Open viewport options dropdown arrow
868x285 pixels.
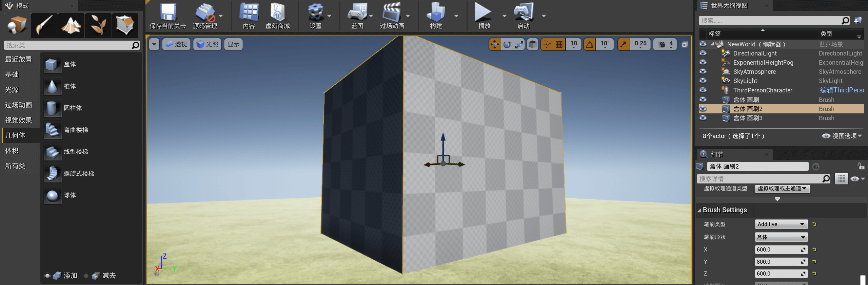154,44
